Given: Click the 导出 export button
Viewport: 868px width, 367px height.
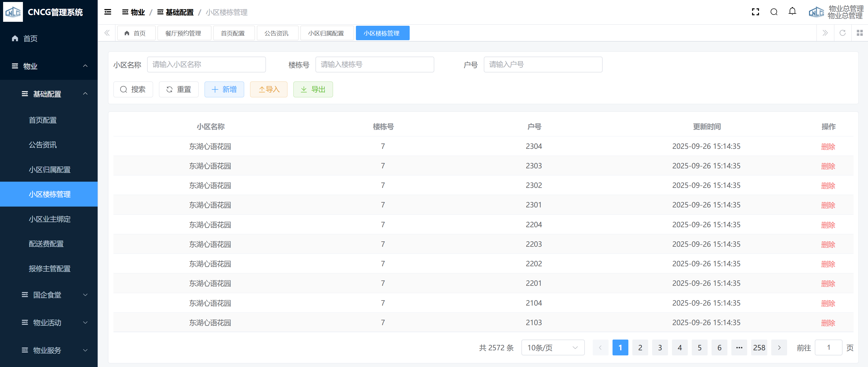Looking at the screenshot, I should coord(313,89).
